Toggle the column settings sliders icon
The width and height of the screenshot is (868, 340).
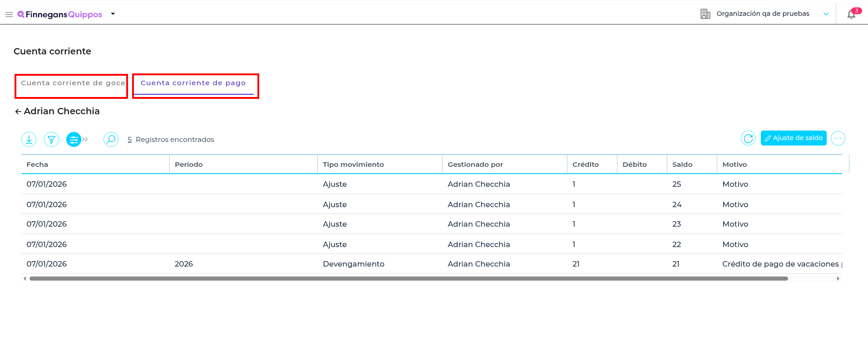coord(74,140)
